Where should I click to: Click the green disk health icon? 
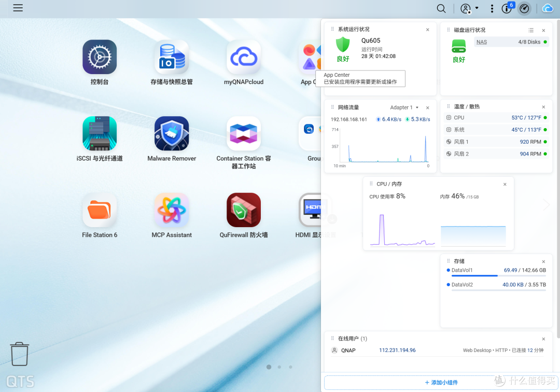click(x=459, y=47)
